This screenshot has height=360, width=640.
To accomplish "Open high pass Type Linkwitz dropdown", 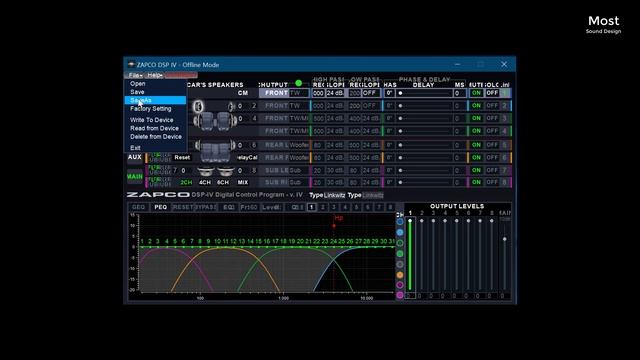I will tap(334, 195).
